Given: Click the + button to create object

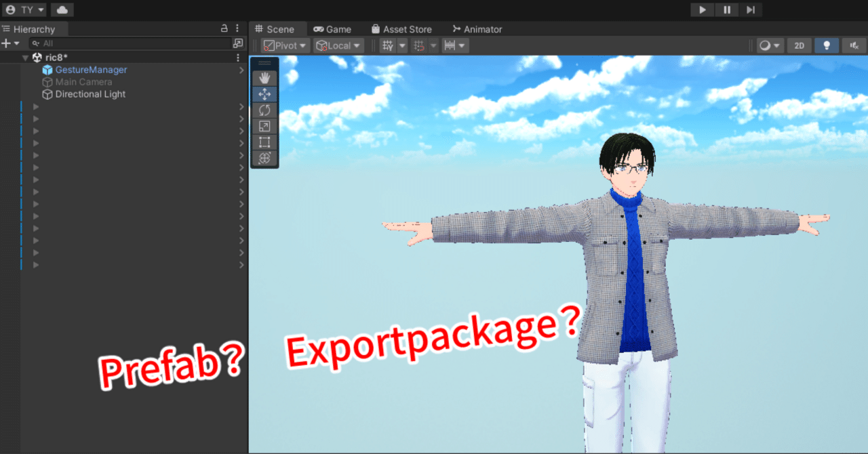Looking at the screenshot, I should click(x=7, y=43).
